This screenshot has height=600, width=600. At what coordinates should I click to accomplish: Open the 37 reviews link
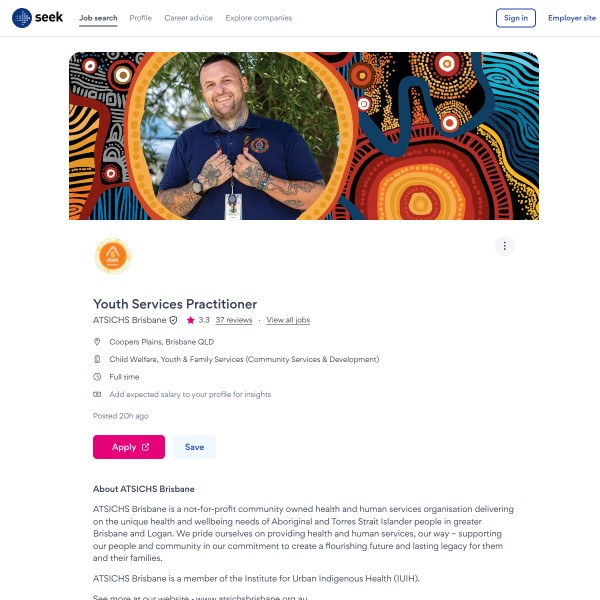234,320
